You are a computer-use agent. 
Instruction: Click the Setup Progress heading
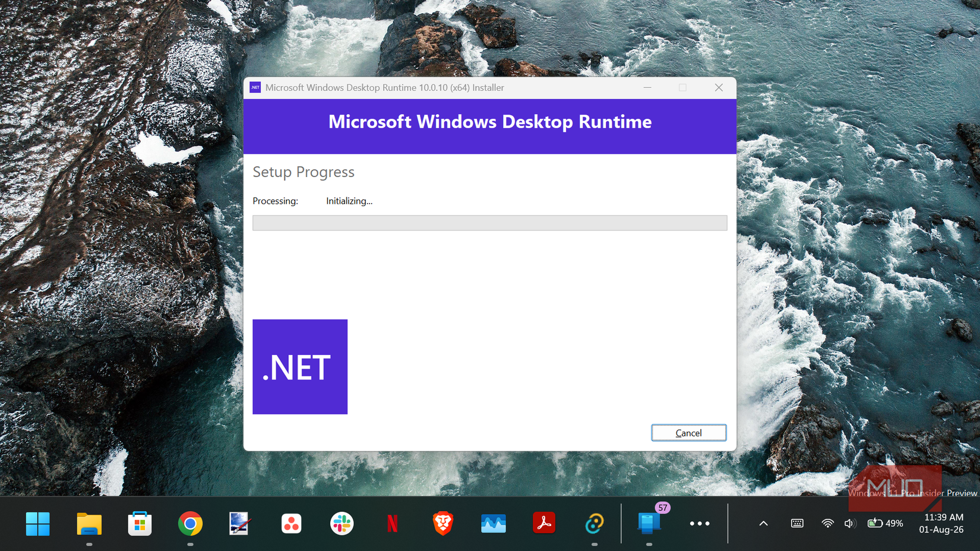[304, 172]
